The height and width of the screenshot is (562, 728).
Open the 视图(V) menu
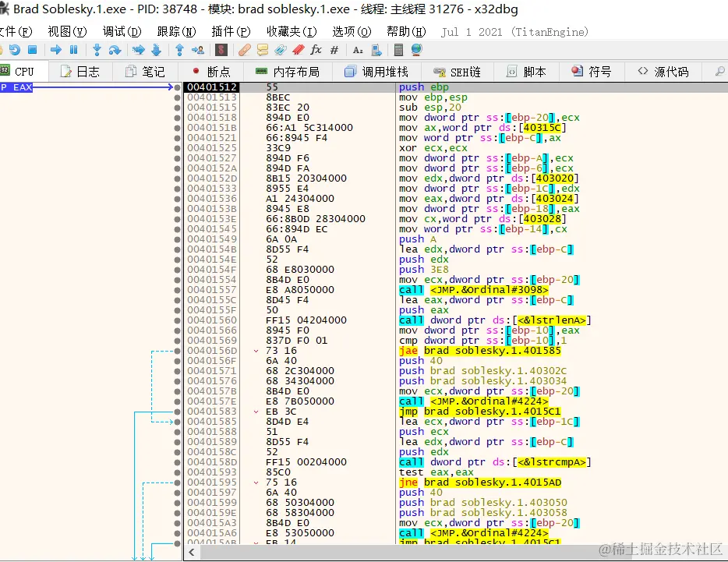(x=67, y=32)
